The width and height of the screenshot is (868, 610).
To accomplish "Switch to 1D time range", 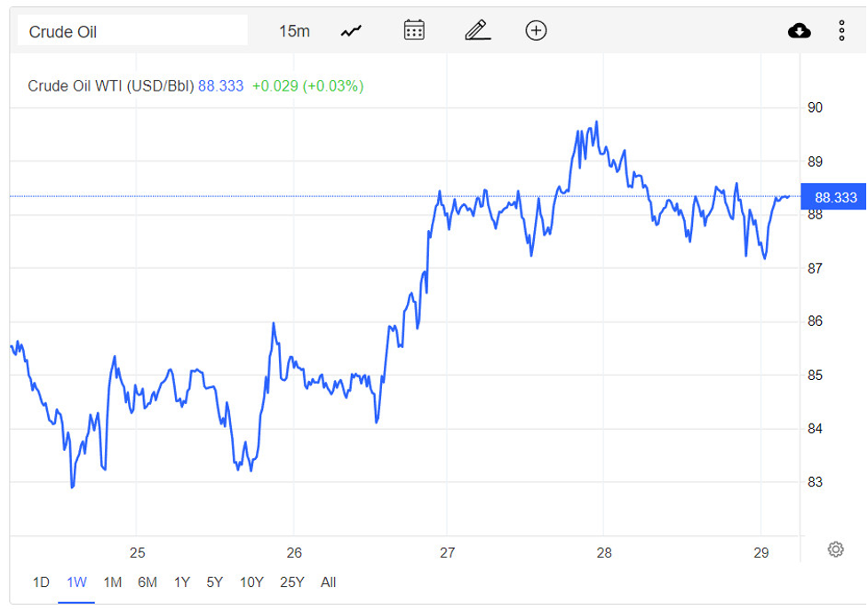I will click(x=41, y=582).
